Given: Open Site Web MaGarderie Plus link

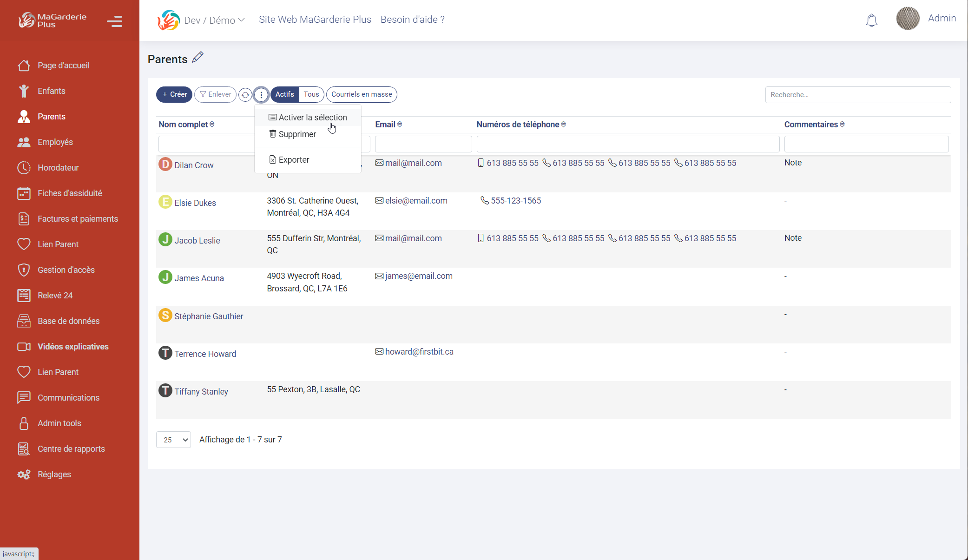Looking at the screenshot, I should click(x=315, y=20).
